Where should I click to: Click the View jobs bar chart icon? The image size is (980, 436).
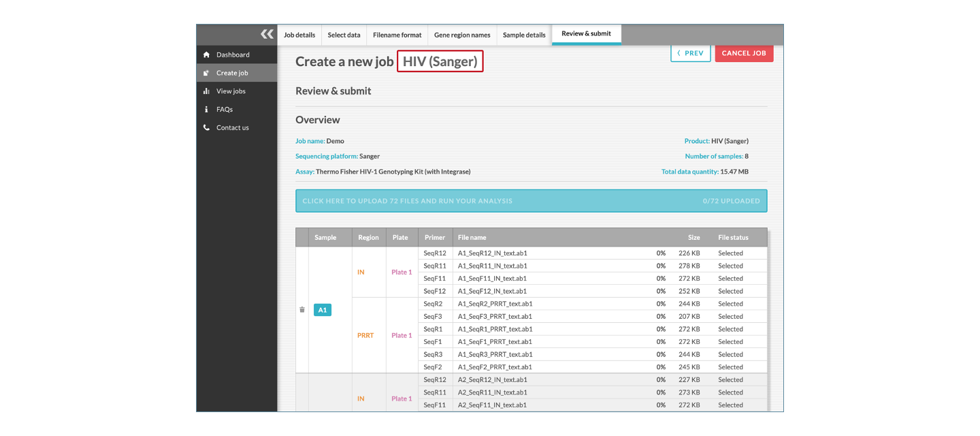click(206, 91)
